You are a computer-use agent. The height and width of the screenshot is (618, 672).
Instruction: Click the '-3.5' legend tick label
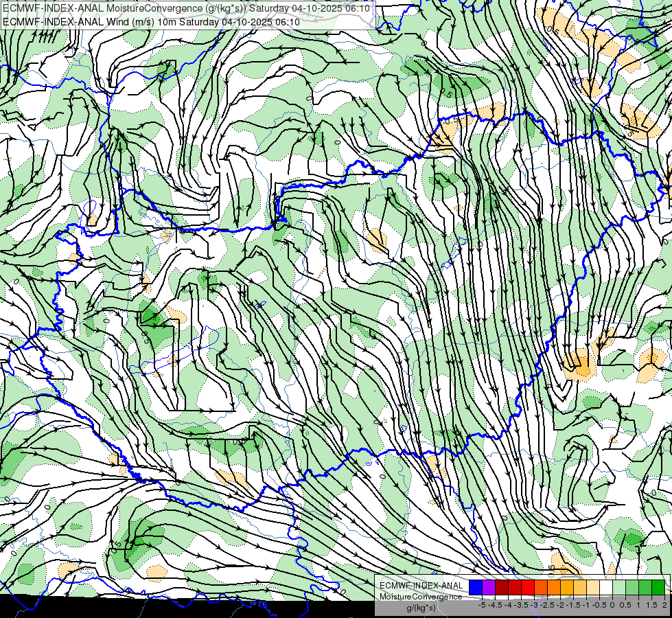[x=520, y=605]
